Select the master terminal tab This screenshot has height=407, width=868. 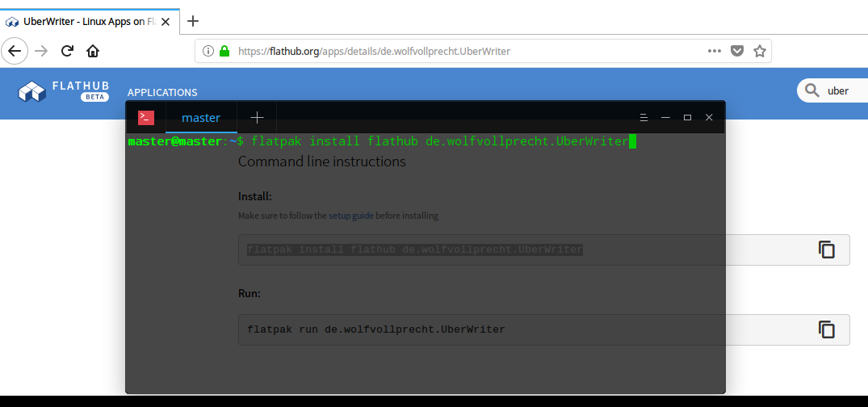[201, 117]
